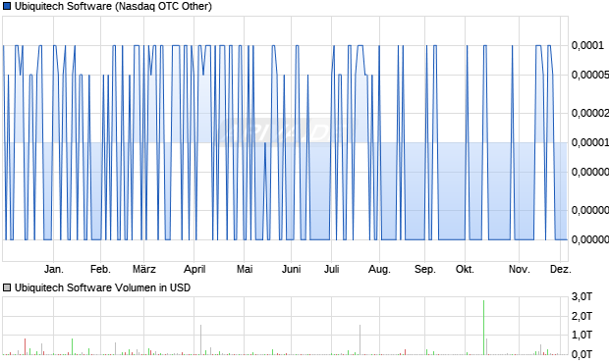Select the 'Dez.' month label
This screenshot has width=609, height=364.
tap(561, 269)
